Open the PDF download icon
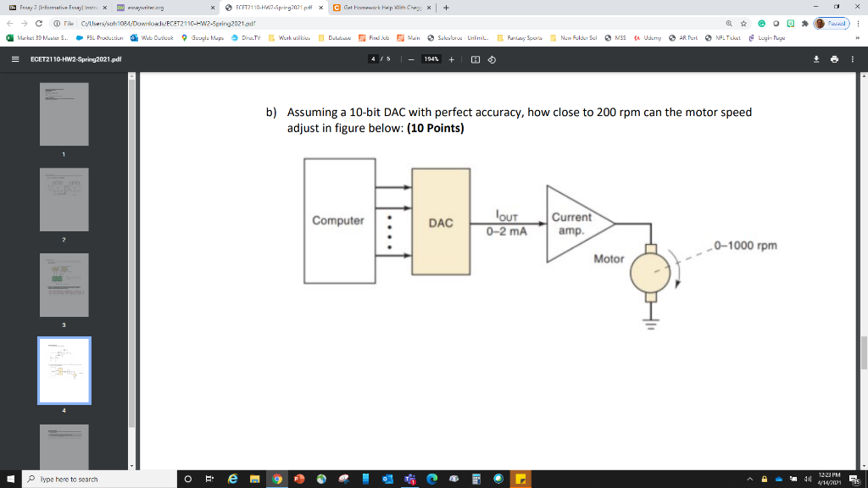The width and height of the screenshot is (868, 488). click(815, 59)
